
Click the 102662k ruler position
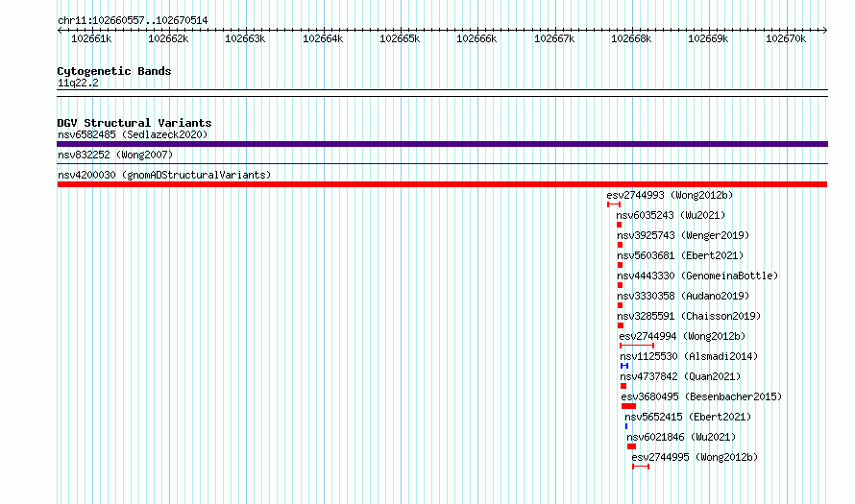click(x=168, y=38)
